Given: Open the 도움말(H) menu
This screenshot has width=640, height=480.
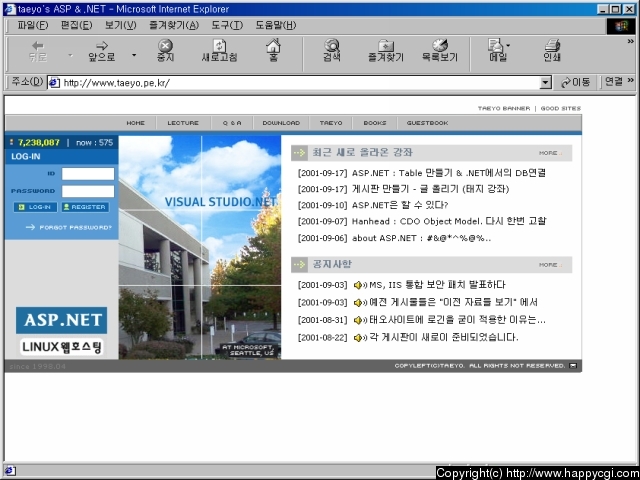Looking at the screenshot, I should coord(276,25).
